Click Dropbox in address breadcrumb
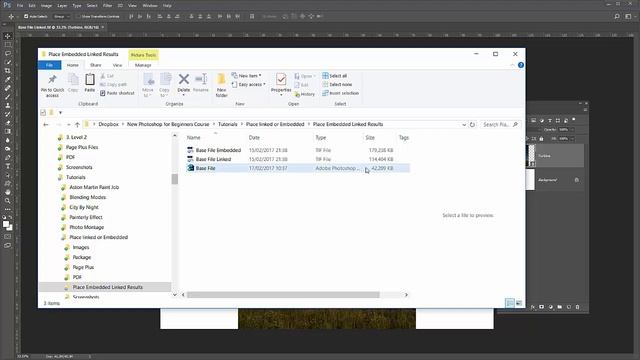This screenshot has width=640, height=360. [x=108, y=124]
